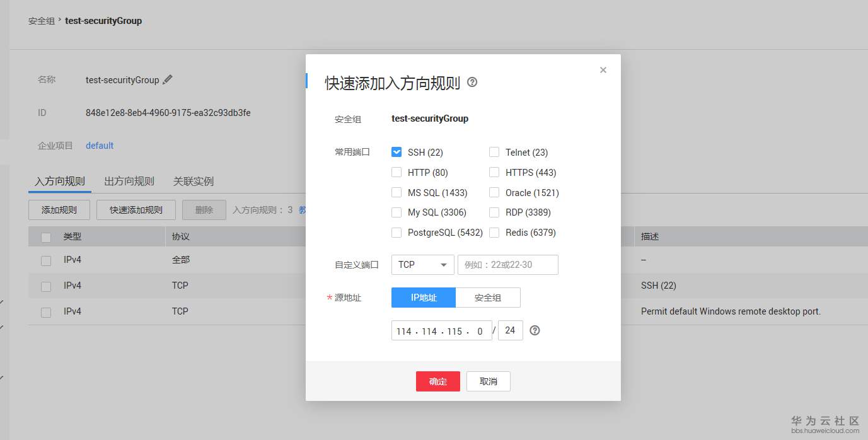Confirm with the red 确定 button
Image resolution: width=868 pixels, height=440 pixels.
point(438,381)
